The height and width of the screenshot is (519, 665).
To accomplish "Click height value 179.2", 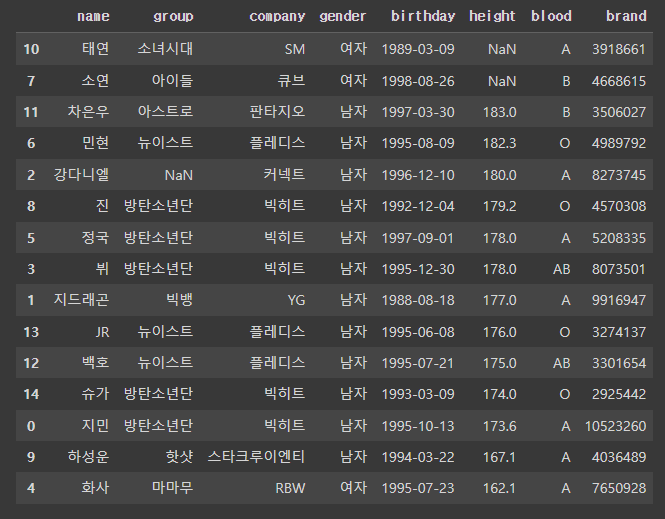I will (500, 206).
